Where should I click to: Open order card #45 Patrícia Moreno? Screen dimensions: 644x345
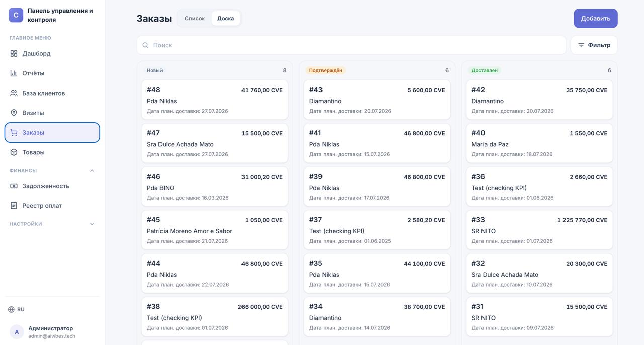[215, 230]
